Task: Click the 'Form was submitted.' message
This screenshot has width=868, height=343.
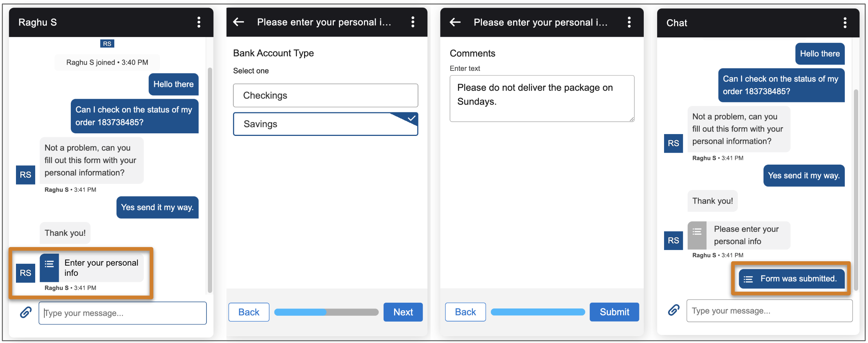Action: coord(791,279)
